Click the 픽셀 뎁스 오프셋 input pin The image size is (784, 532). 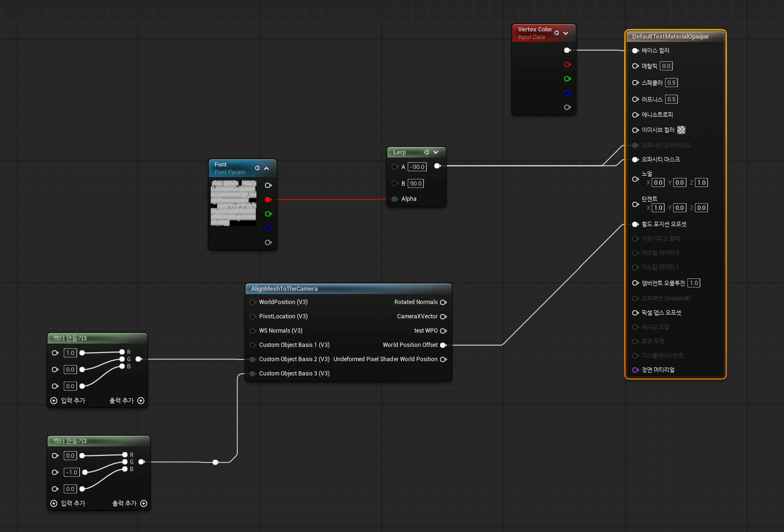636,313
